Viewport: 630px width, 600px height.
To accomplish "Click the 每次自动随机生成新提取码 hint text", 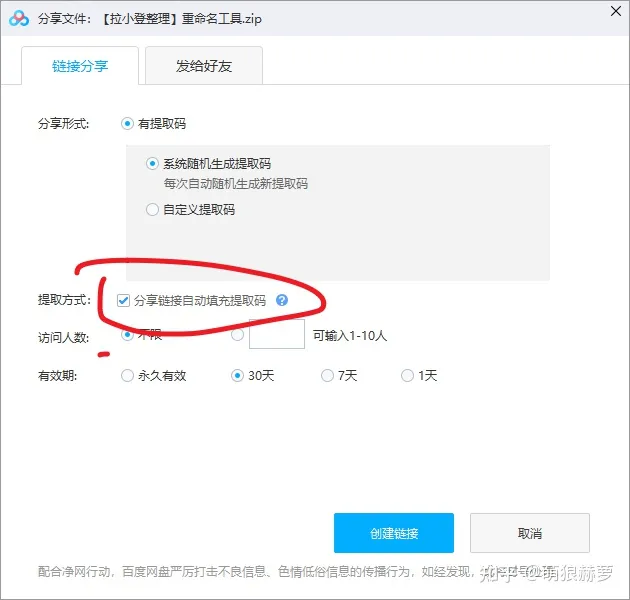I will 236,184.
